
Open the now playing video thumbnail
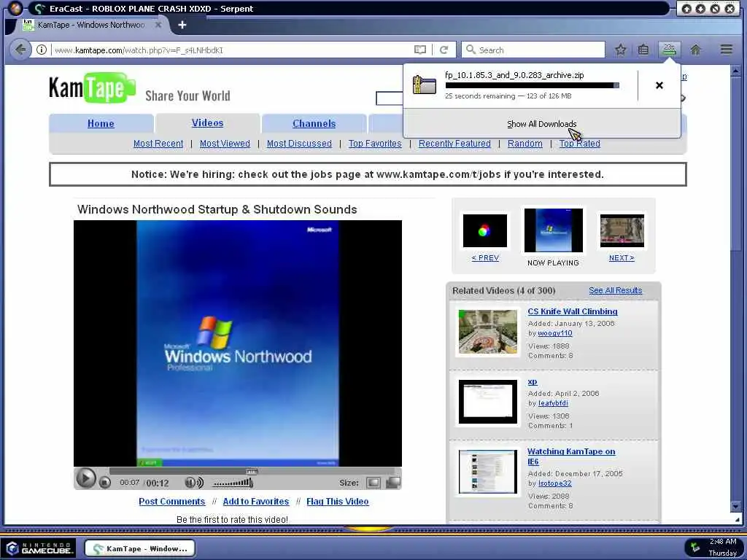click(x=553, y=230)
